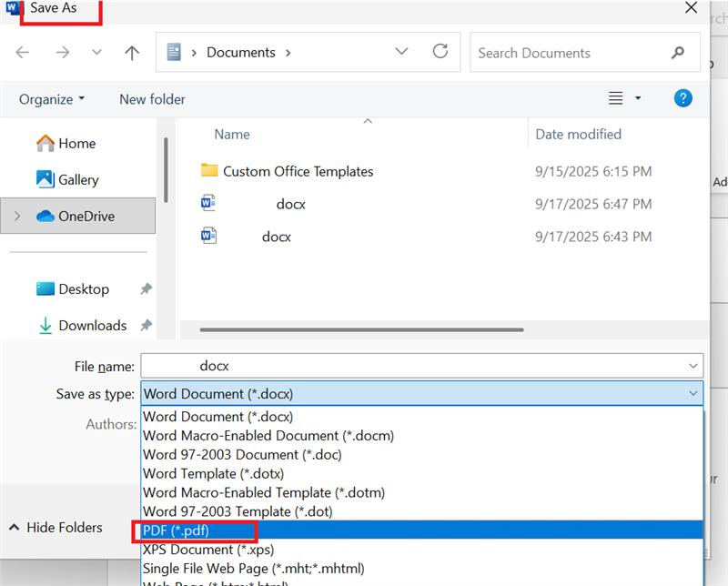Click the search magnifier icon
Viewport: 728px width, 586px height.
tap(678, 53)
